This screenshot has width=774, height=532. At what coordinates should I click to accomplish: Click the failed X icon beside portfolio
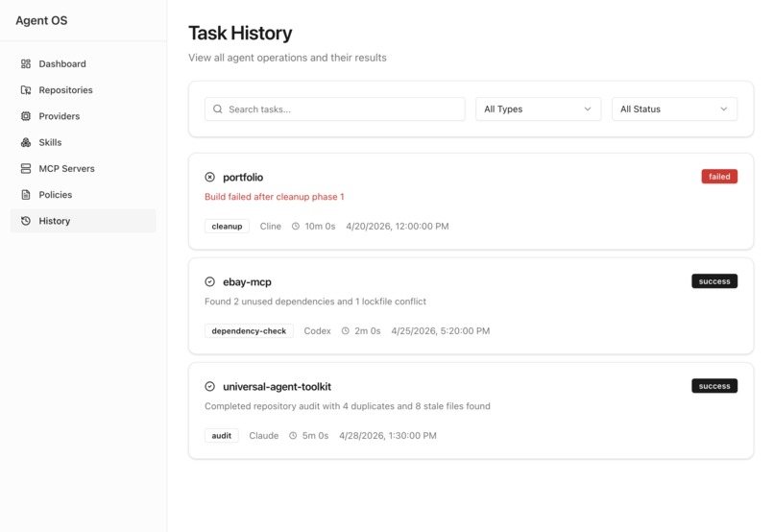pyautogui.click(x=209, y=177)
